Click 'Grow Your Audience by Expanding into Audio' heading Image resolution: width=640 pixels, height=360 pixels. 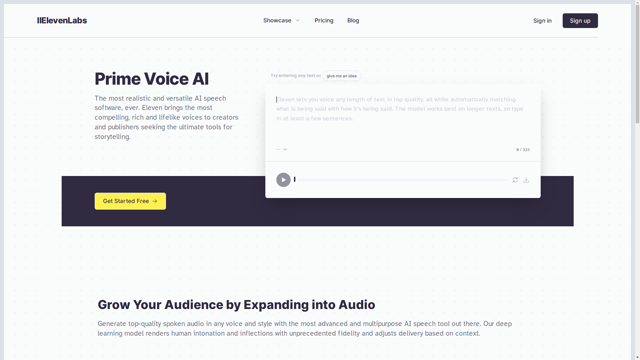[x=236, y=304]
